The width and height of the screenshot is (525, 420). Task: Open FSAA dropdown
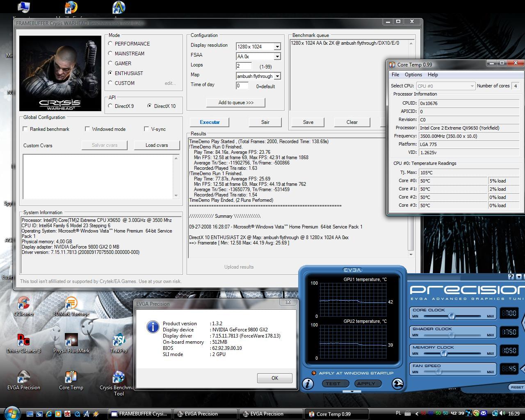[277, 56]
